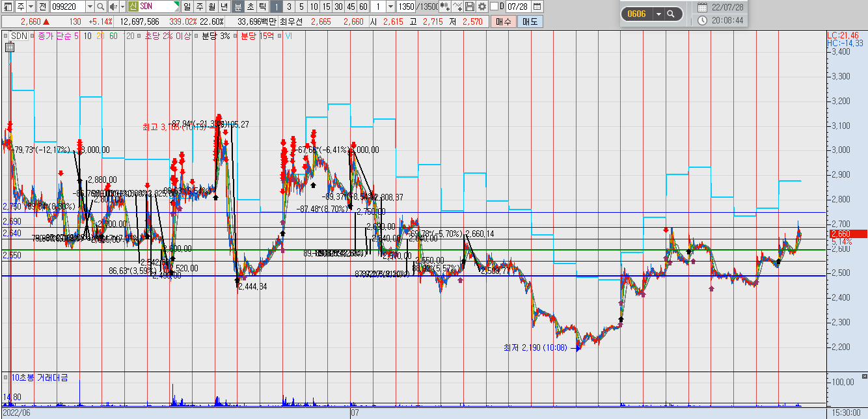The width and height of the screenshot is (868, 419).
Task: Click the add candlestick chart icon
Action: (x=444, y=7)
